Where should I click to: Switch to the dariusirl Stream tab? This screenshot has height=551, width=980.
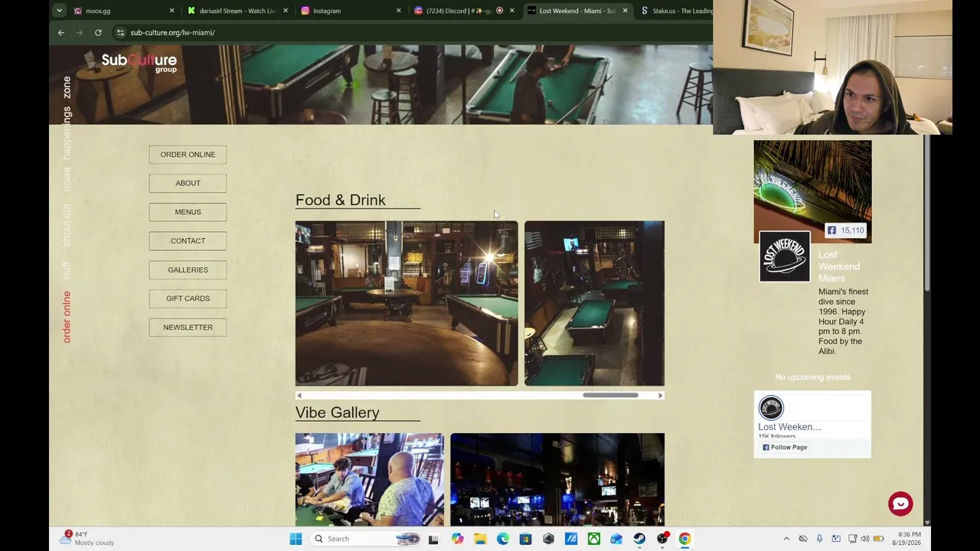pyautogui.click(x=237, y=11)
